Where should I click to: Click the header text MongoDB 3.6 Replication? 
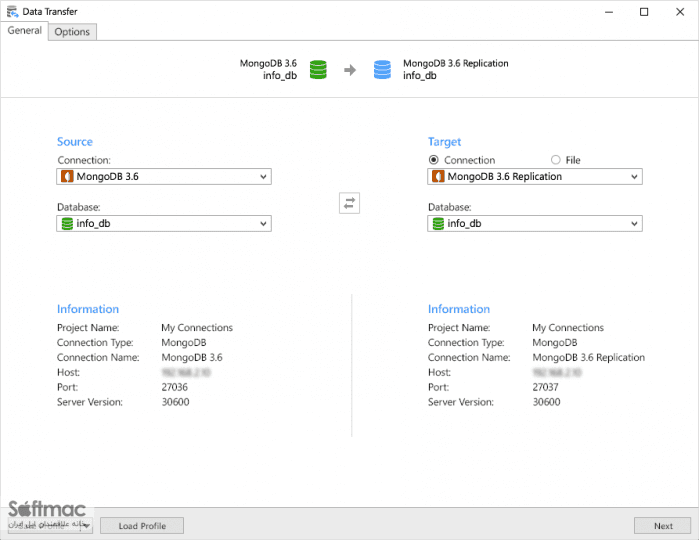456,63
